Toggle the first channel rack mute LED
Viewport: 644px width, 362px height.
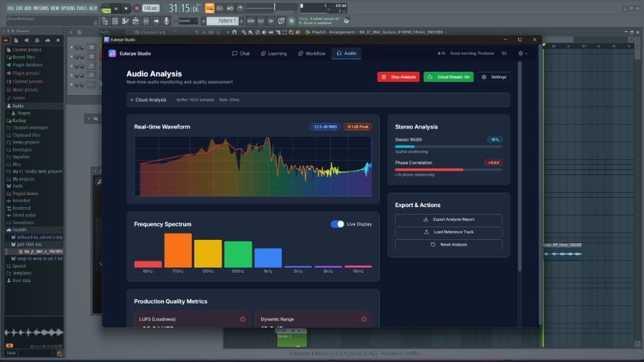[72, 48]
